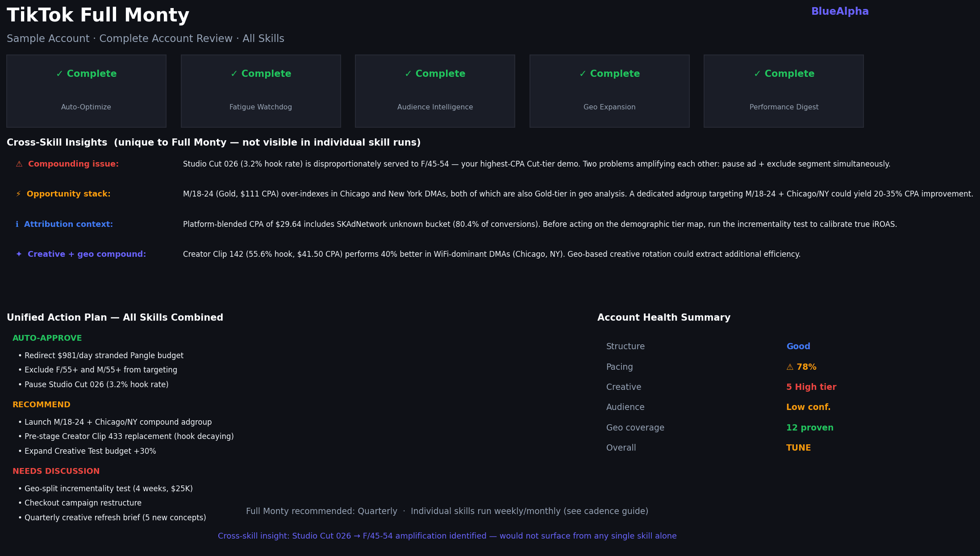Select the NEEDS DISCUSSION section header

coord(56,471)
